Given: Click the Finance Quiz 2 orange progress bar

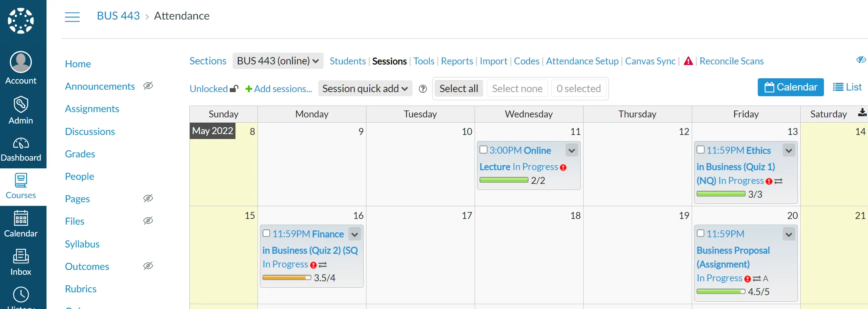Looking at the screenshot, I should pyautogui.click(x=286, y=278).
